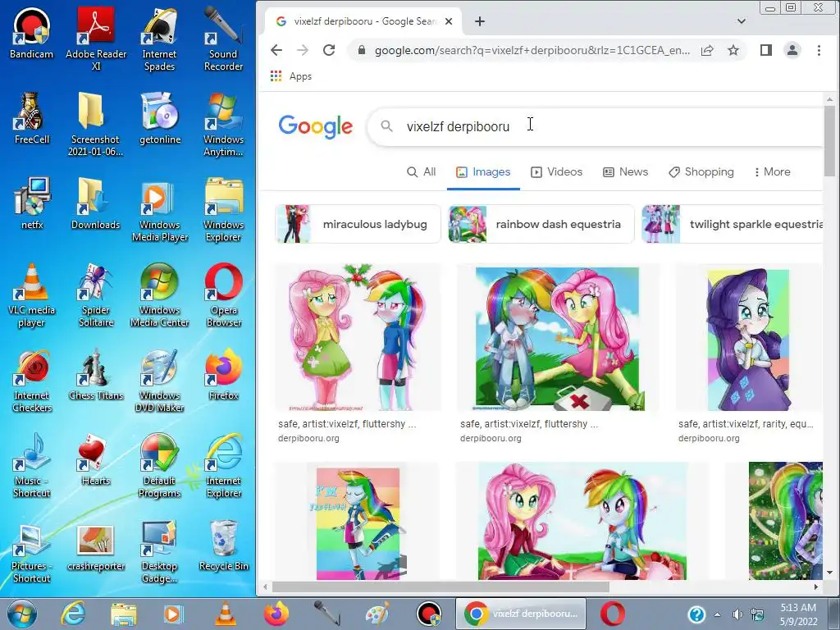Click the Chrome forward arrow
Screen dimensions: 840x630
(x=303, y=50)
